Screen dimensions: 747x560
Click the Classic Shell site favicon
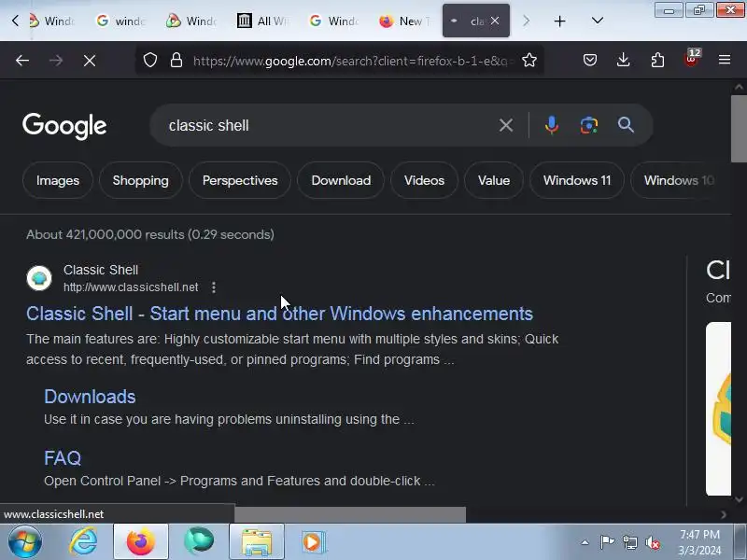[x=39, y=277]
